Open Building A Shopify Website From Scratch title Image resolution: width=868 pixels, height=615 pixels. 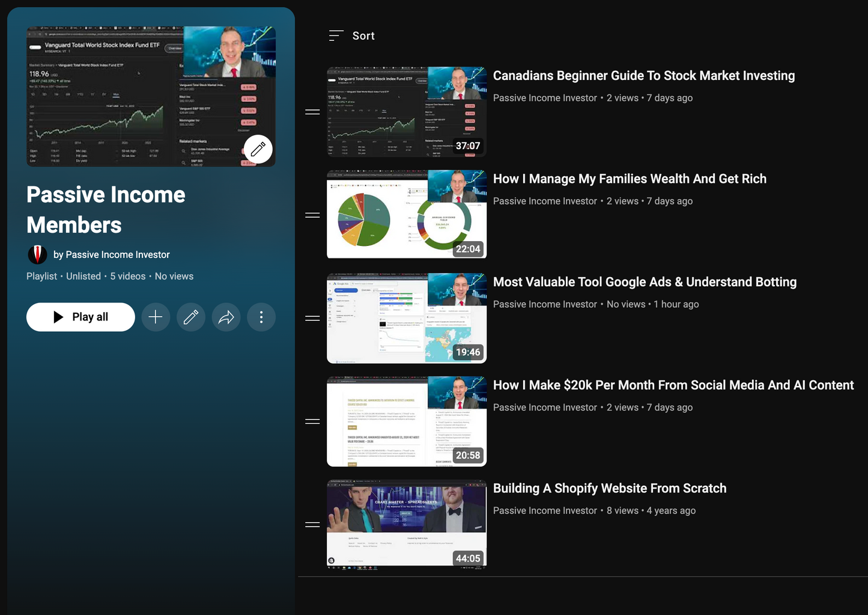[610, 488]
